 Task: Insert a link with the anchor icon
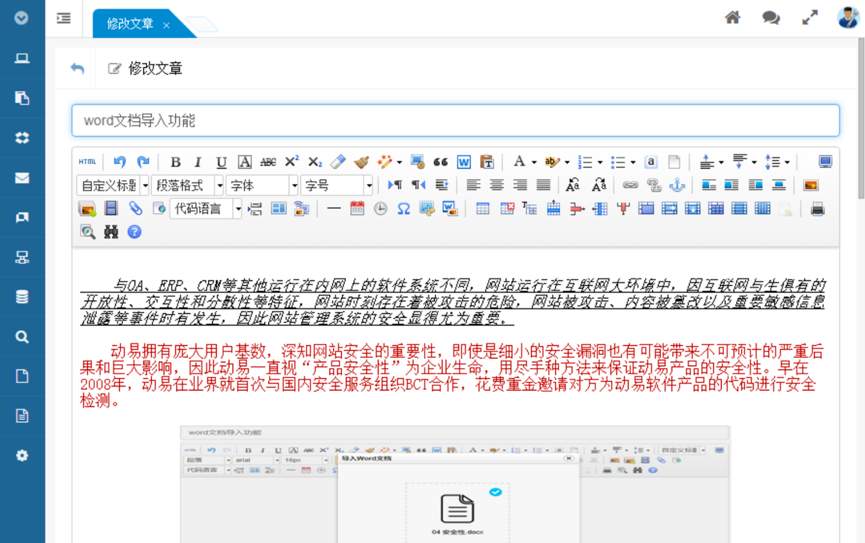[x=677, y=185]
